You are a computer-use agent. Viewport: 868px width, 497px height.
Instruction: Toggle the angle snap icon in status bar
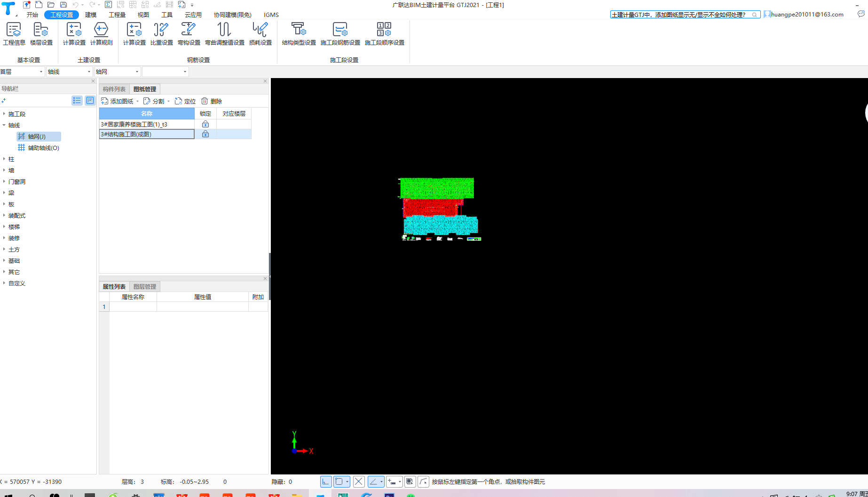[373, 481]
